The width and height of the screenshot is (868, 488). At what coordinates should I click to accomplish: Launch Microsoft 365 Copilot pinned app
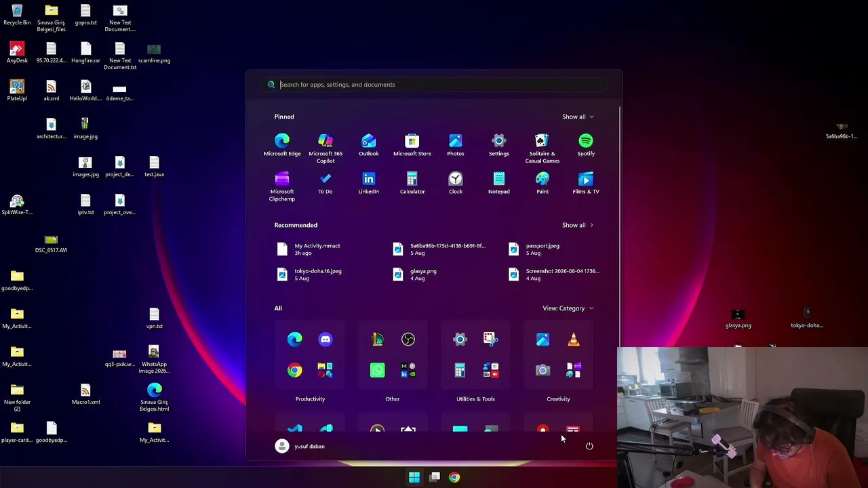click(325, 148)
